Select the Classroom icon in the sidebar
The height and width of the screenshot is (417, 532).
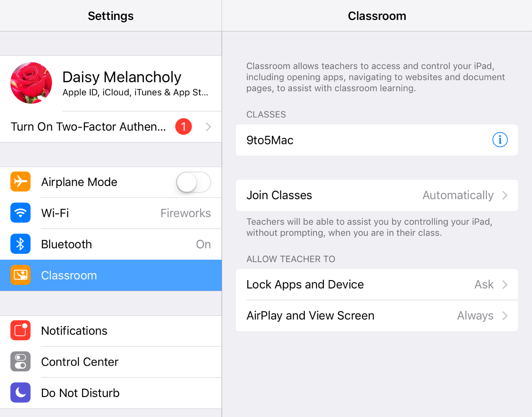20,275
